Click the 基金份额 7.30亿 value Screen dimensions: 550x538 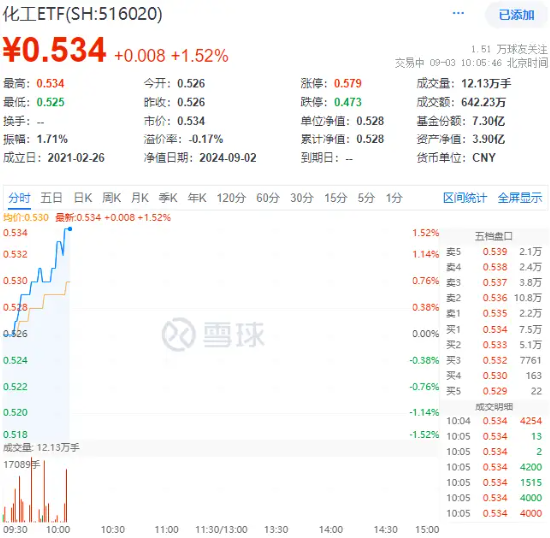tap(489, 121)
